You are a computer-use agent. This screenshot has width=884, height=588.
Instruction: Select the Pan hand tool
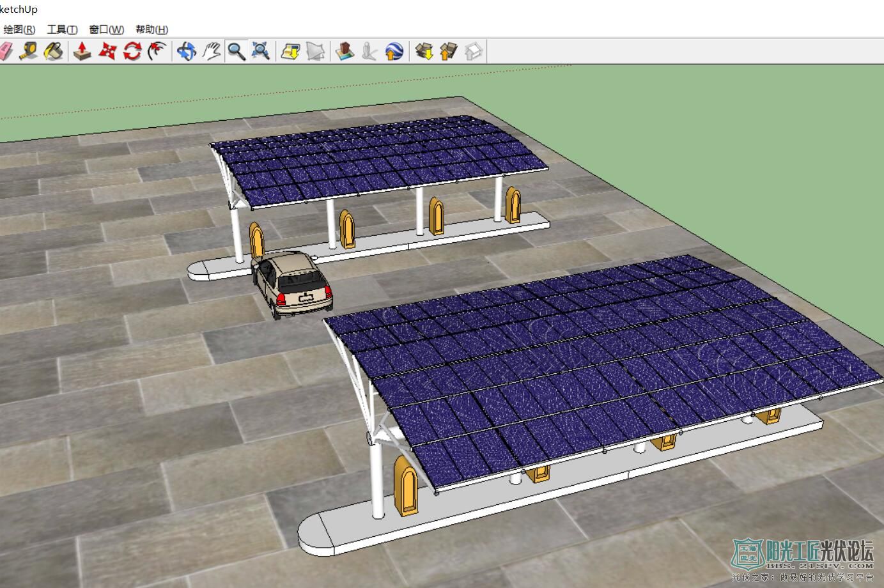click(x=212, y=51)
